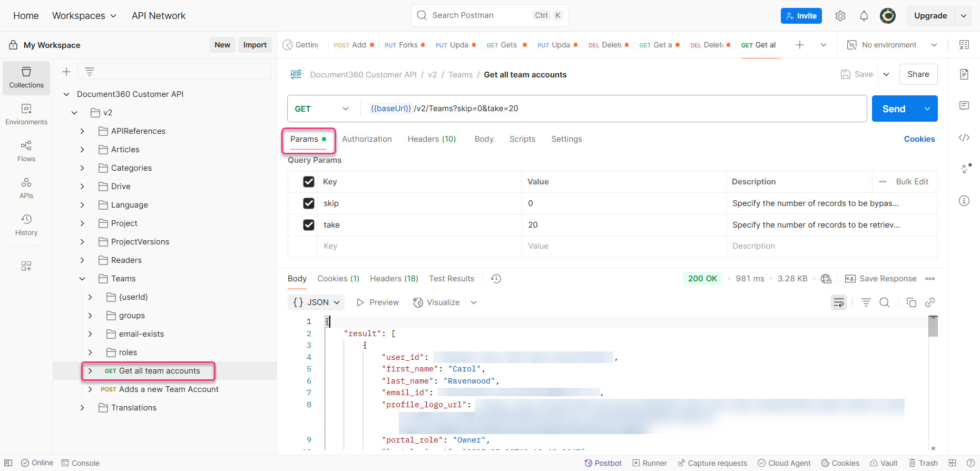Open Environments in the sidebar
The height and width of the screenshot is (471, 980).
pos(26,114)
